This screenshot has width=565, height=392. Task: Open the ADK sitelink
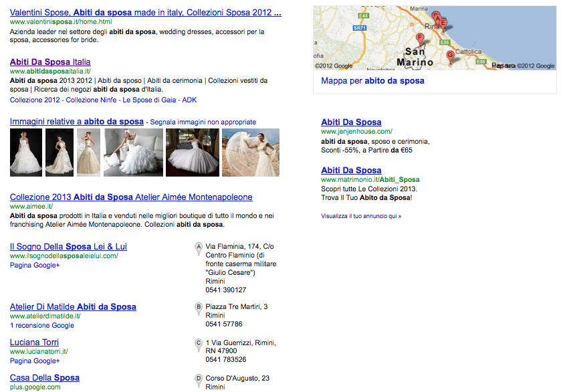coord(189,100)
